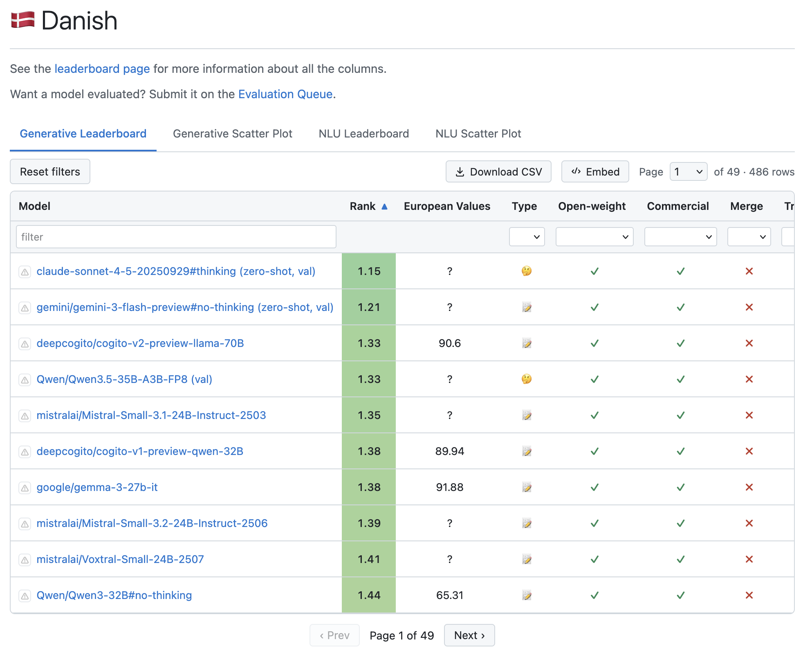812x662 pixels.
Task: Open the NLU Leaderboard tab
Action: click(364, 134)
